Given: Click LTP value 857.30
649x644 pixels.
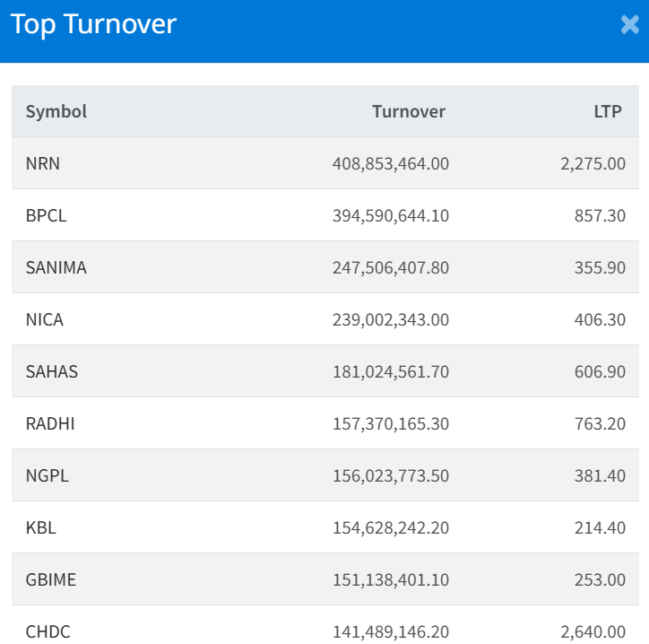Looking at the screenshot, I should click(600, 216).
